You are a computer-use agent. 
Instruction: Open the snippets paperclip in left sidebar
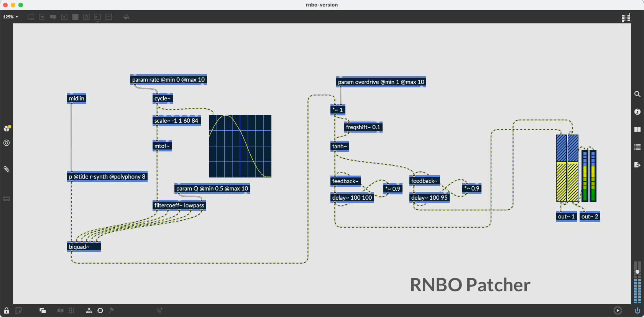click(x=7, y=169)
